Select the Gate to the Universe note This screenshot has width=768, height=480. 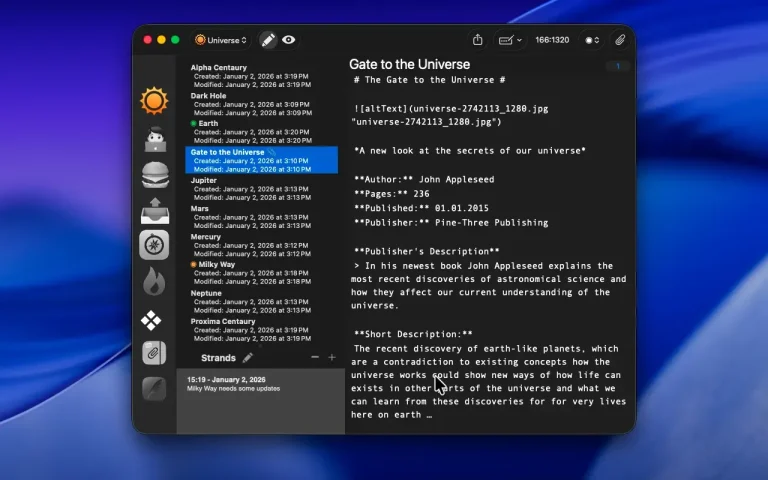coord(262,160)
